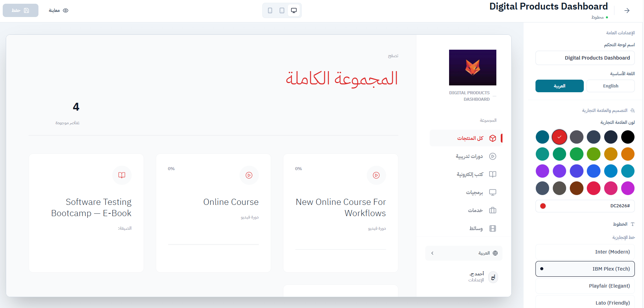Switch to the tablet preview icon
Screen dimensions: 644x308
(x=282, y=11)
